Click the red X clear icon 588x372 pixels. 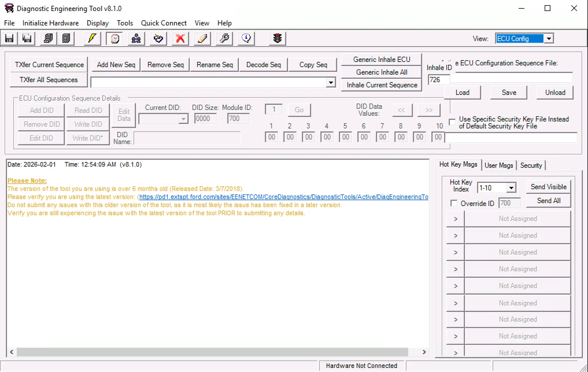[x=180, y=38]
